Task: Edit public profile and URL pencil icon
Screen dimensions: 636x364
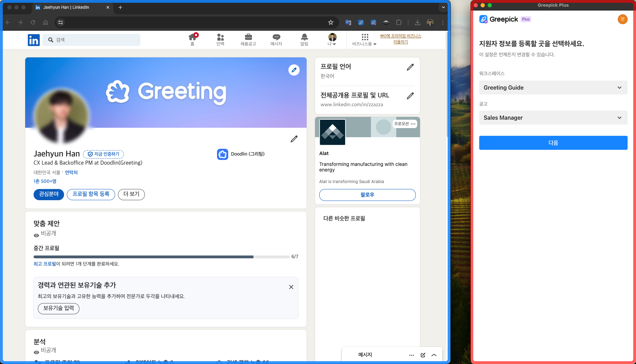Action: click(410, 96)
